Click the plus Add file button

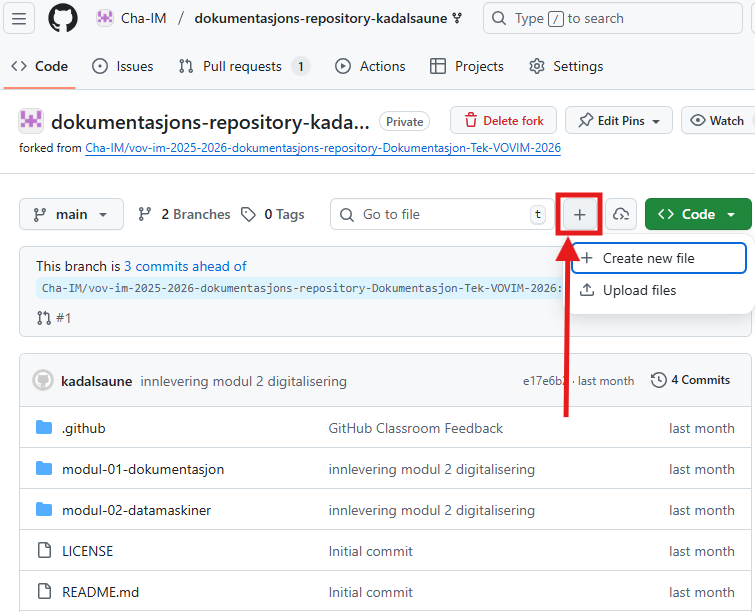point(579,215)
